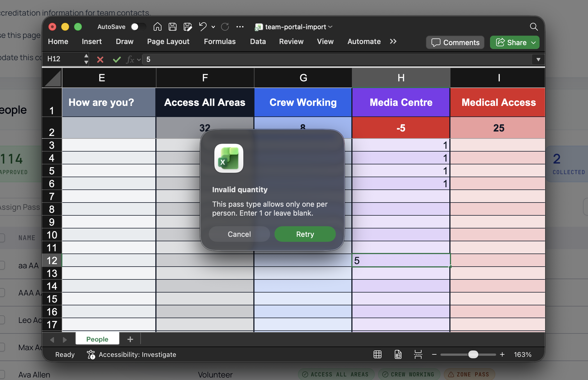
Task: Switch to Page Break Preview icon
Action: click(418, 354)
